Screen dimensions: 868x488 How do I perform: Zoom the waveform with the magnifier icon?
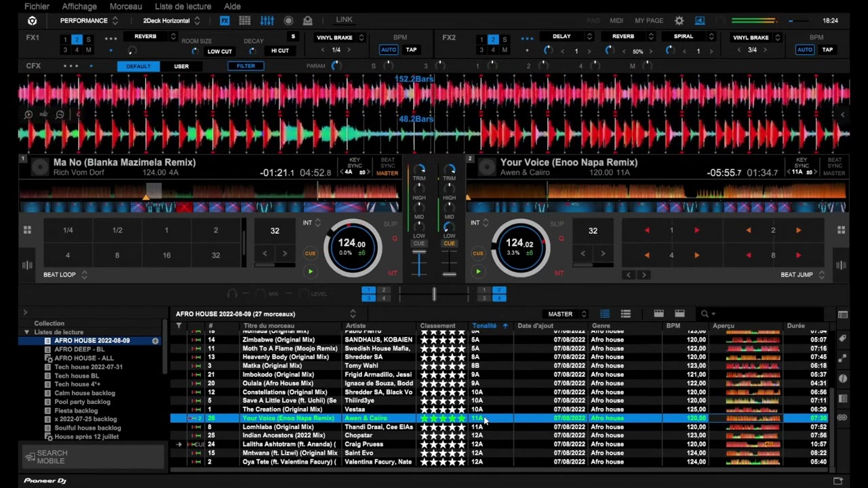(28, 115)
